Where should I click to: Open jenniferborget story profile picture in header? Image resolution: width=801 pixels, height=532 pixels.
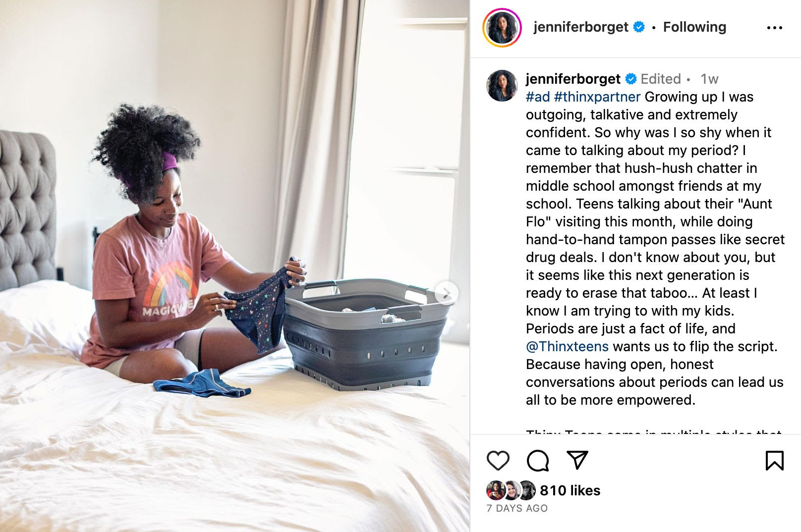coord(502,28)
